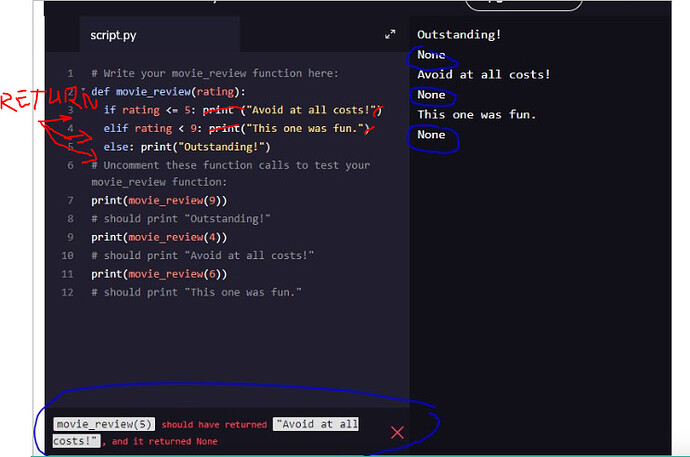Place cursor on 'if rating <= 5' line
This screenshot has width=690, height=457.
point(243,110)
